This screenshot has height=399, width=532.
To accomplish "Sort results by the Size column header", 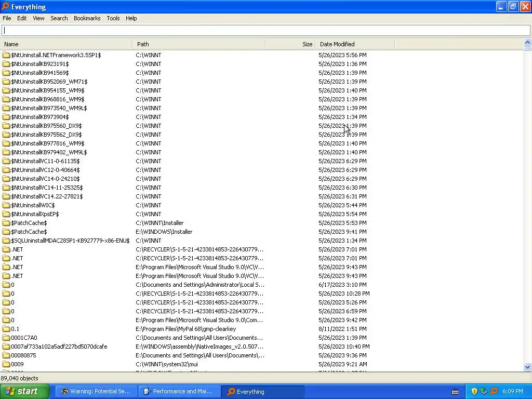I will 290,44.
